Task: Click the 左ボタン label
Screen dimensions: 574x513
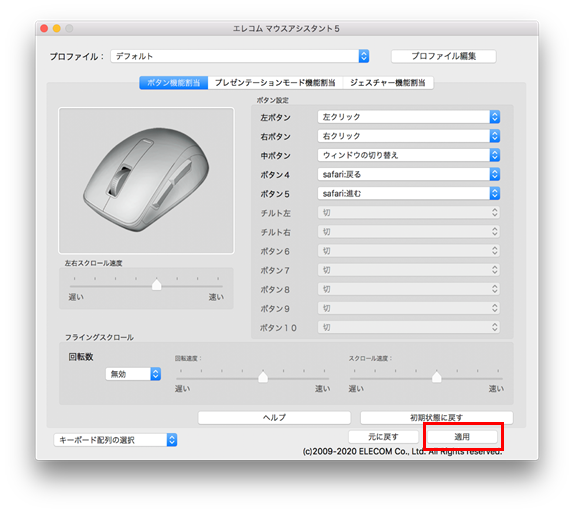Action: coord(275,118)
